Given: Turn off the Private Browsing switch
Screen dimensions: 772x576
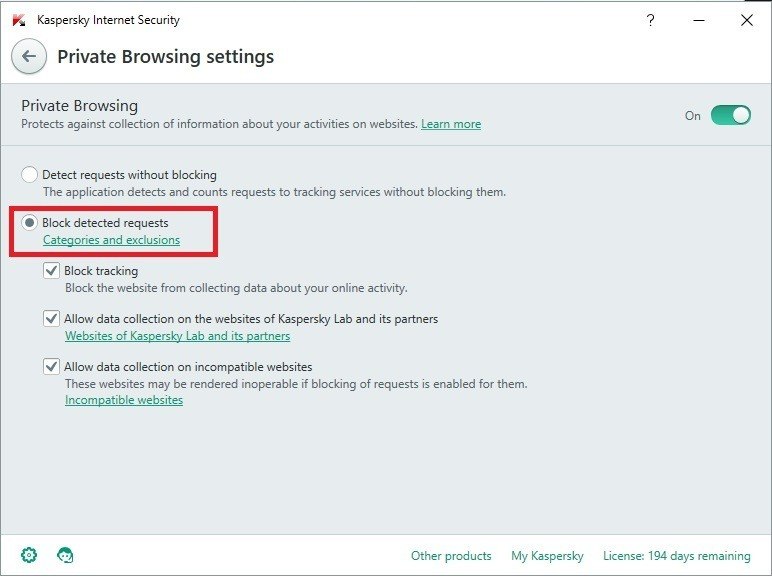Looking at the screenshot, I should point(731,115).
